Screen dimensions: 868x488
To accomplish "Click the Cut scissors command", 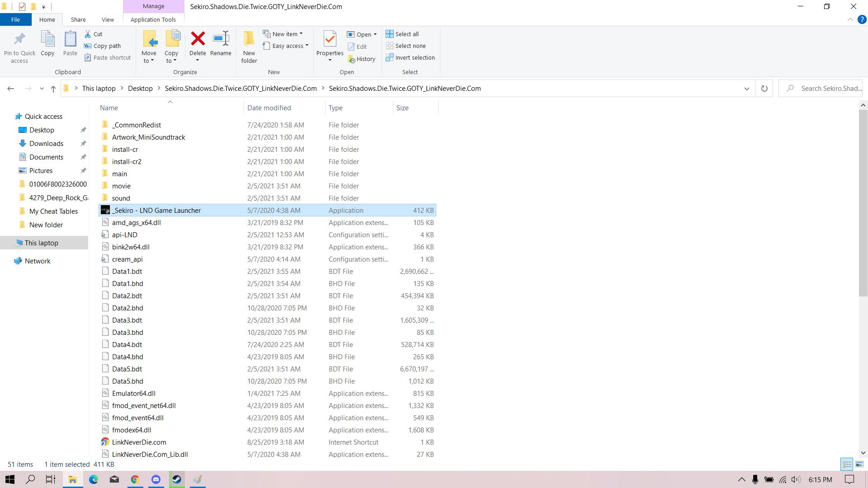I will click(x=94, y=34).
